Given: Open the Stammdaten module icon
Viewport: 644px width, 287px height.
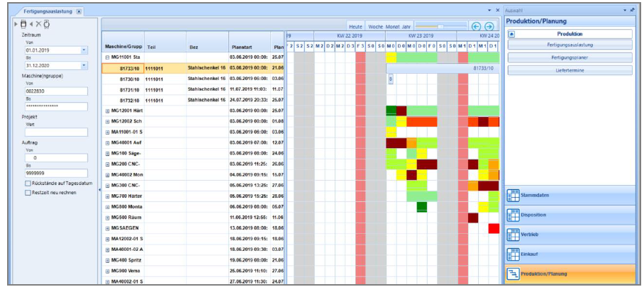Looking at the screenshot, I should [513, 196].
